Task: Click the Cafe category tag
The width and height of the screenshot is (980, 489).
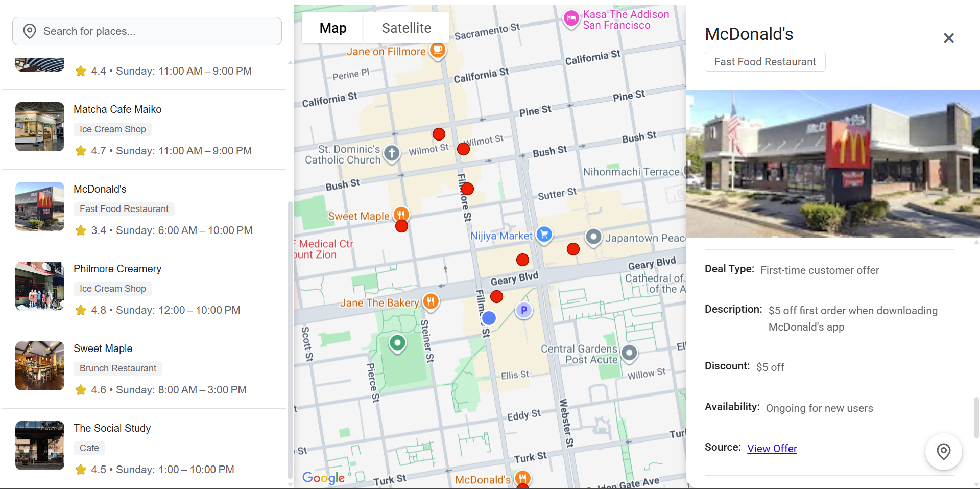Action: click(x=89, y=448)
